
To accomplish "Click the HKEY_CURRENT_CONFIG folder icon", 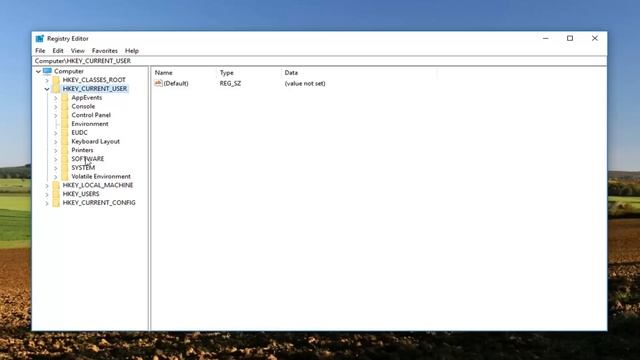I will [x=56, y=203].
